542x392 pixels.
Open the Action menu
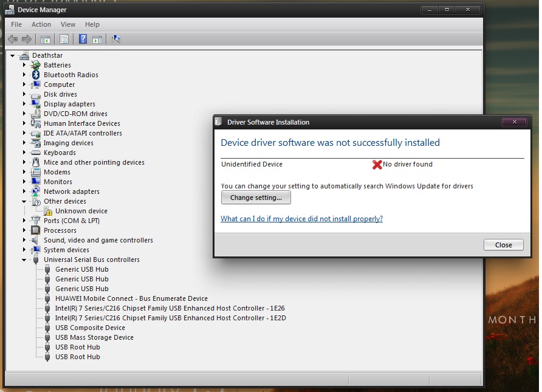(x=41, y=24)
